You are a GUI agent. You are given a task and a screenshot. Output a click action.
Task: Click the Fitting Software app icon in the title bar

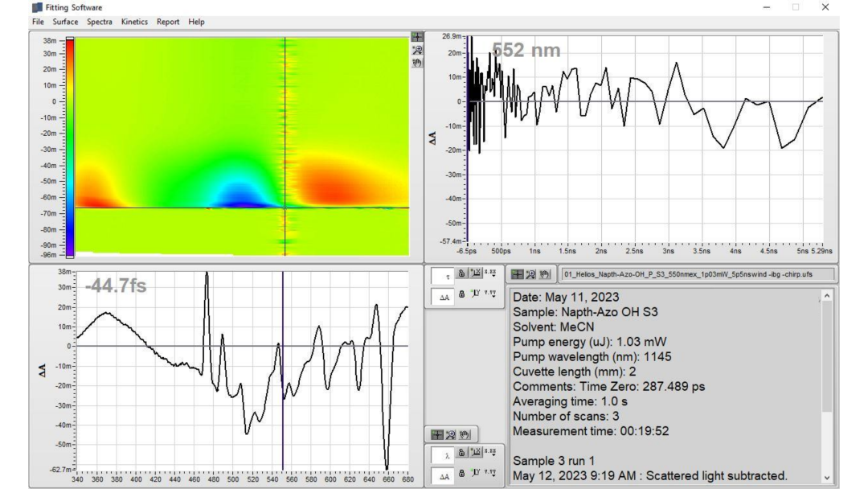point(37,7)
